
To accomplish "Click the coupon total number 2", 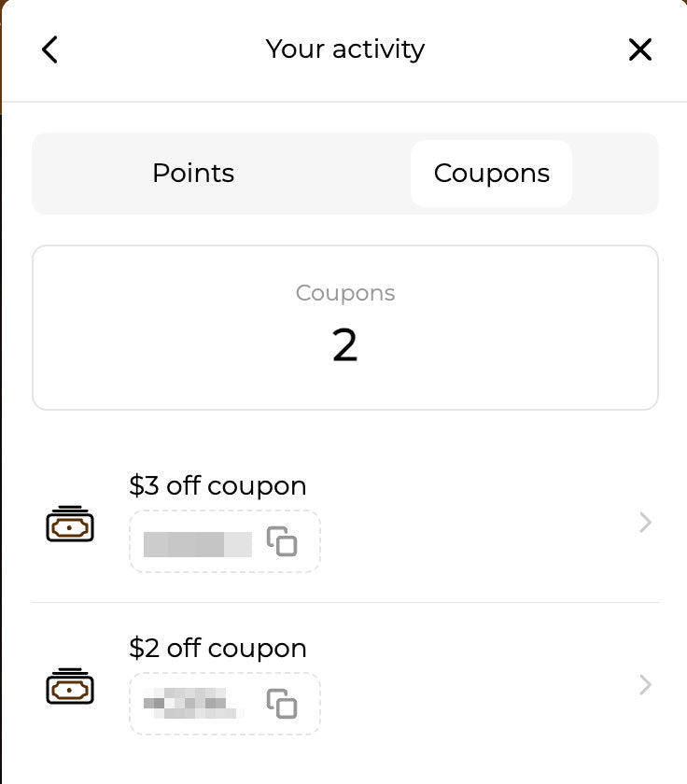I will [x=345, y=345].
